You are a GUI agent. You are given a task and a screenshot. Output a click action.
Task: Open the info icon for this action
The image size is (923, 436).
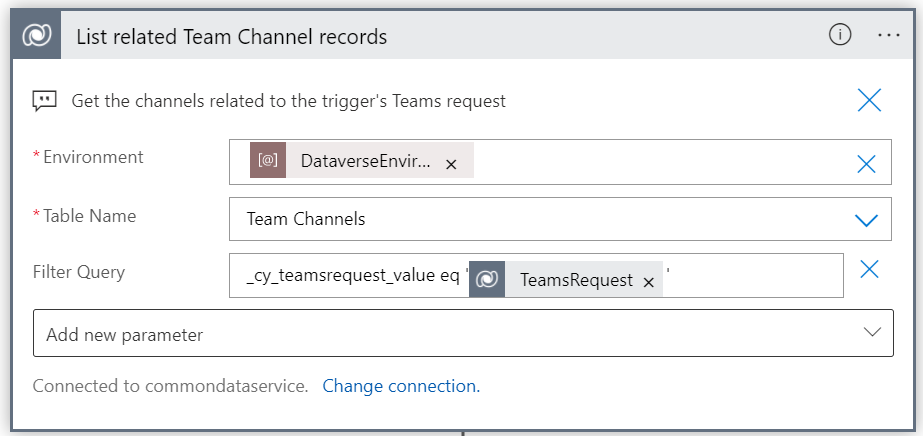840,35
